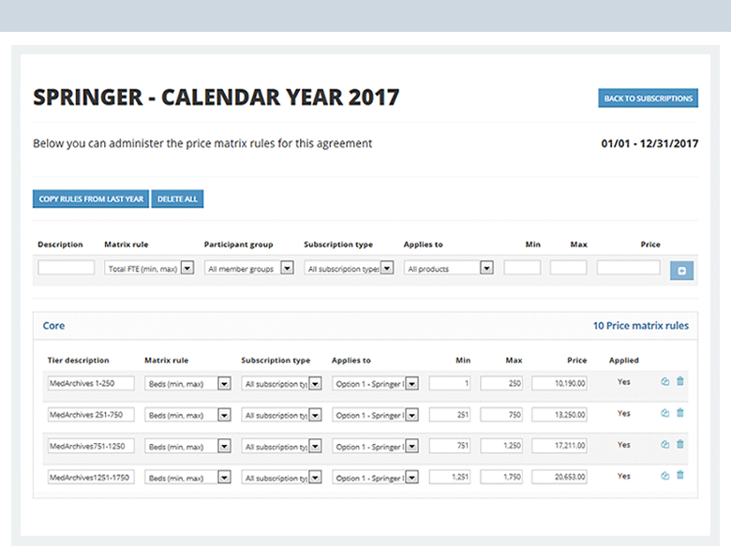Delete the MedArchives 1-250 rule
Viewport: 731px width, 560px height.
(680, 381)
